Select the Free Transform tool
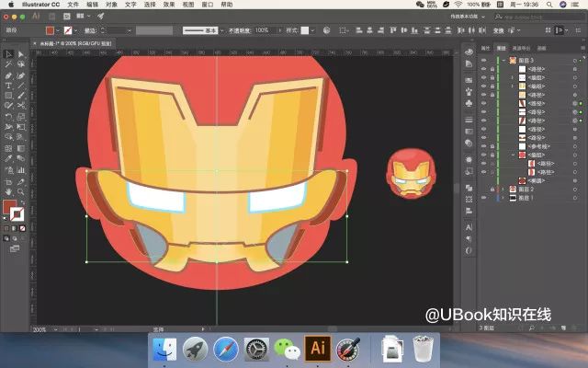 21,127
